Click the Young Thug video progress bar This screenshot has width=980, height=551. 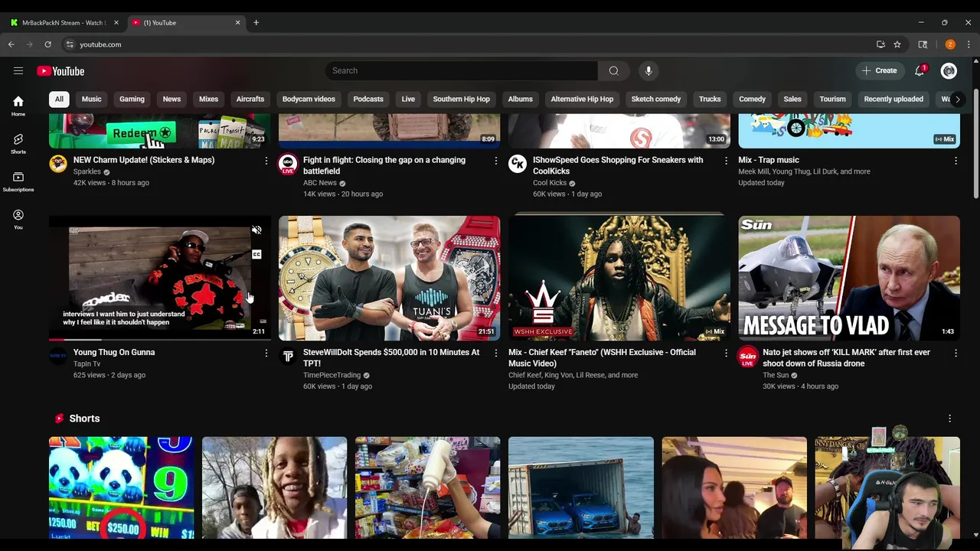pyautogui.click(x=160, y=339)
